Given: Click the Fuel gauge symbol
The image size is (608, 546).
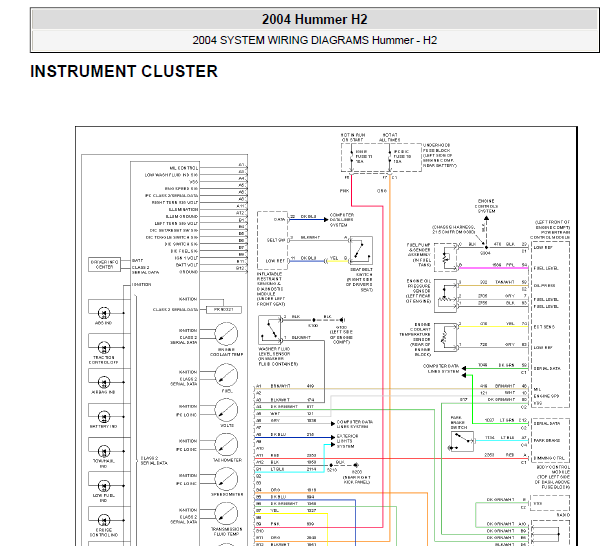Looking at the screenshot, I should click(x=226, y=375).
